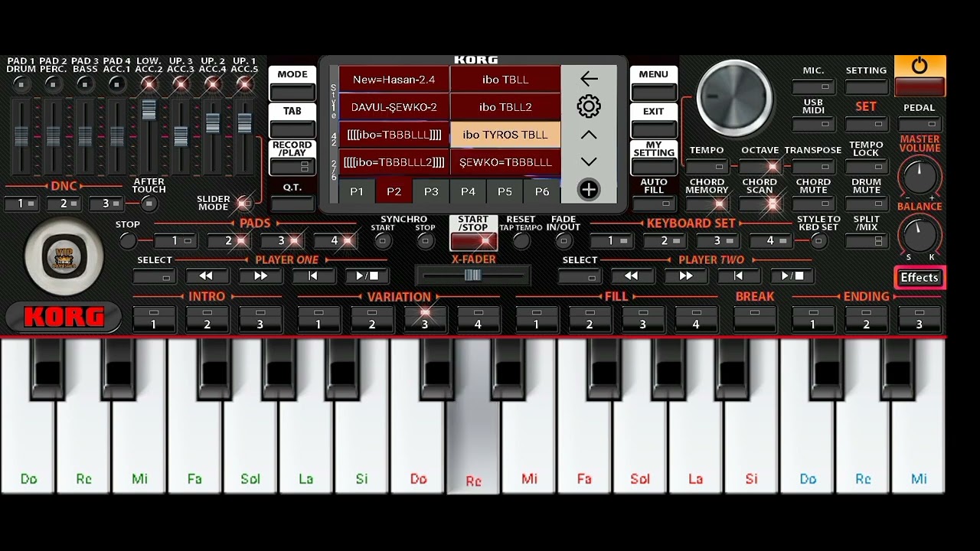Fast forward Player One
The width and height of the screenshot is (980, 551).
(260, 275)
